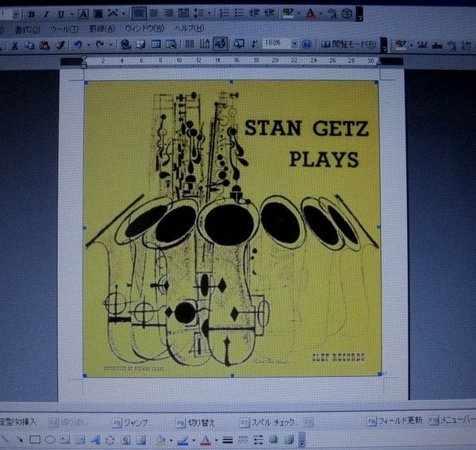Select the Rectangle drawing tool
This screenshot has width=476, height=450.
point(34,439)
